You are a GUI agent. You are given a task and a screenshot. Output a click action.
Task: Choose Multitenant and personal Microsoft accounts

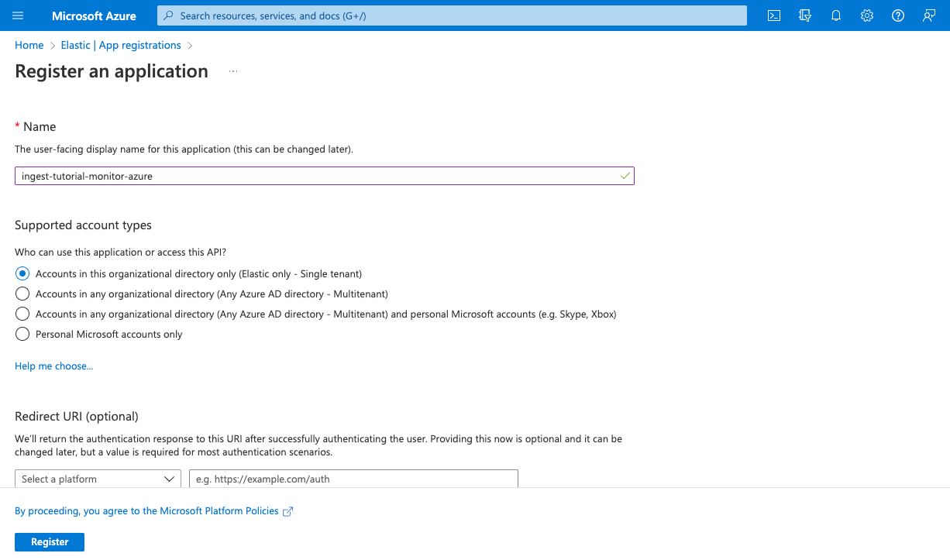click(x=22, y=314)
